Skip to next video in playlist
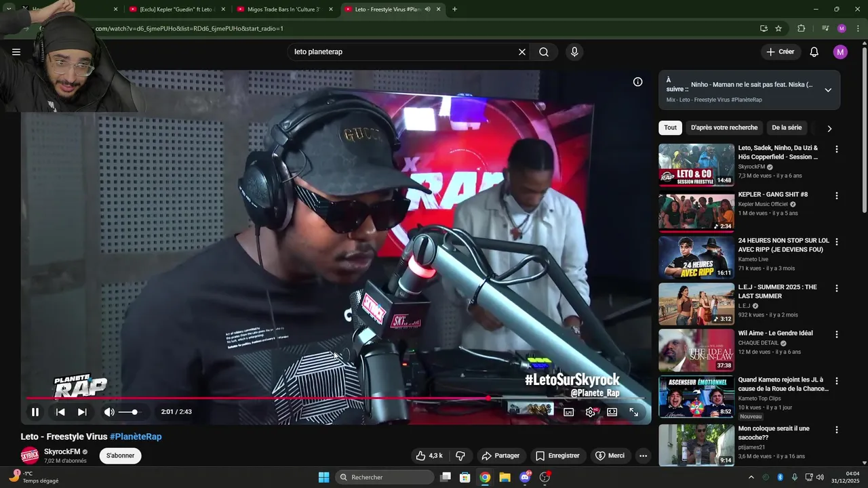The image size is (868, 488). pyautogui.click(x=82, y=412)
